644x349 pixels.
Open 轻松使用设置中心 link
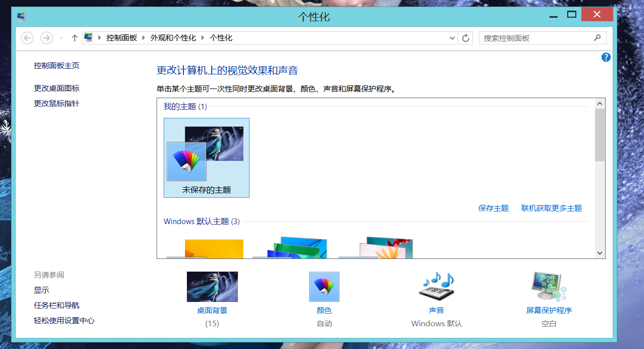pyautogui.click(x=64, y=321)
